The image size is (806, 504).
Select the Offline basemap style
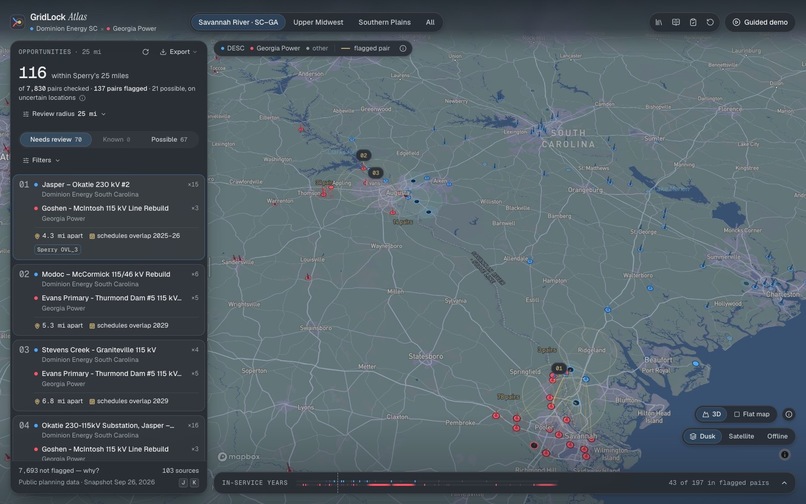pos(777,436)
